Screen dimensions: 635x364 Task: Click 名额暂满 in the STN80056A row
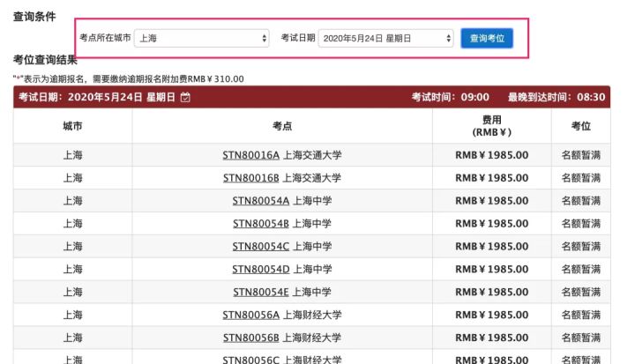click(x=580, y=315)
